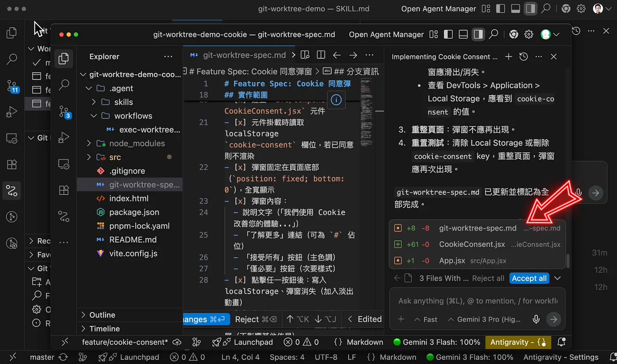This screenshot has height=364, width=617.
Task: Toggle primary sidebar in back window title bar
Action: tap(500, 8)
